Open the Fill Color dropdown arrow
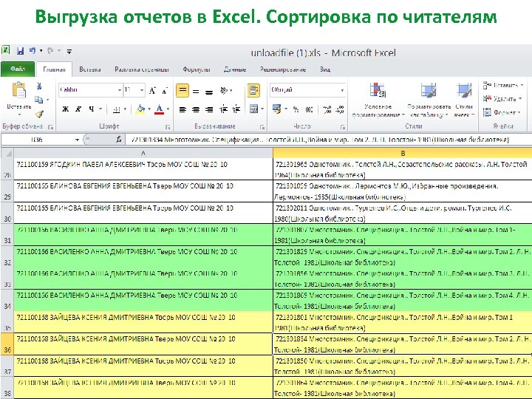 pos(149,109)
